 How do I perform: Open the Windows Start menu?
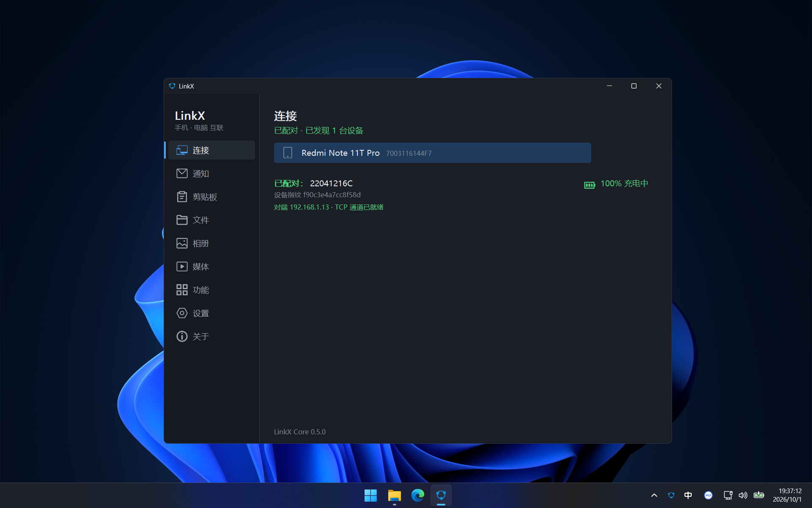[371, 495]
